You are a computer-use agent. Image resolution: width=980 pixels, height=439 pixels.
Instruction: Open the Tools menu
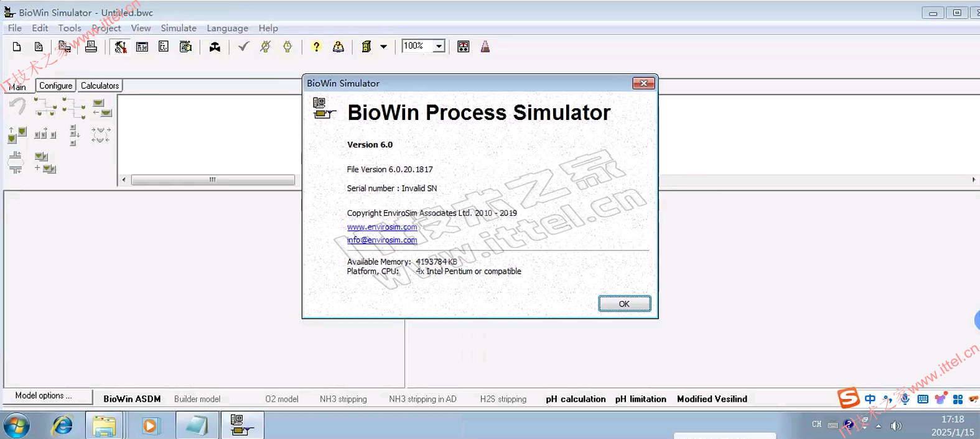coord(70,28)
